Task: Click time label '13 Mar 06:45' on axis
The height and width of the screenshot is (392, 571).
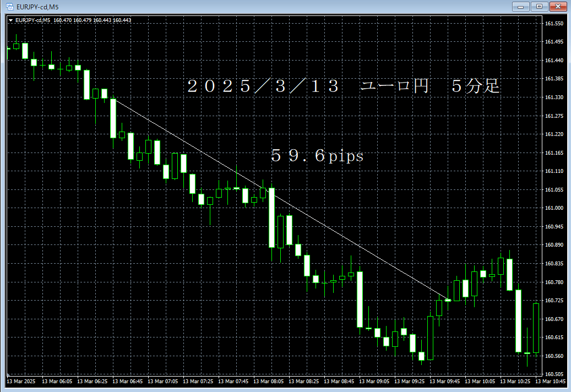Action: point(127,382)
